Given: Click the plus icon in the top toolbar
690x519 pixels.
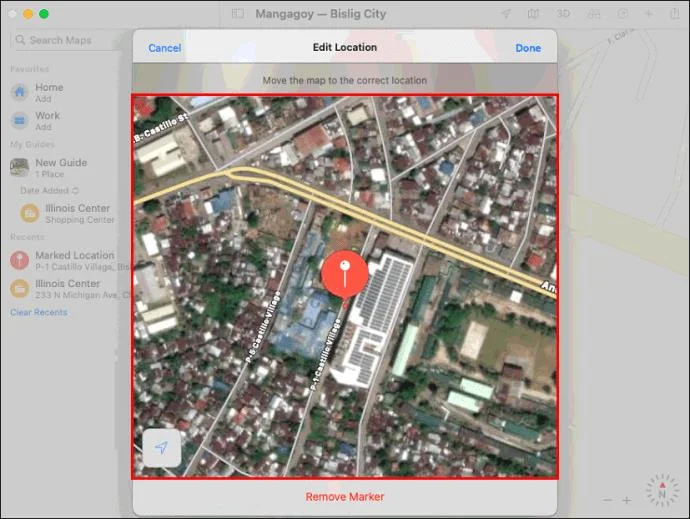Looking at the screenshot, I should pos(648,14).
